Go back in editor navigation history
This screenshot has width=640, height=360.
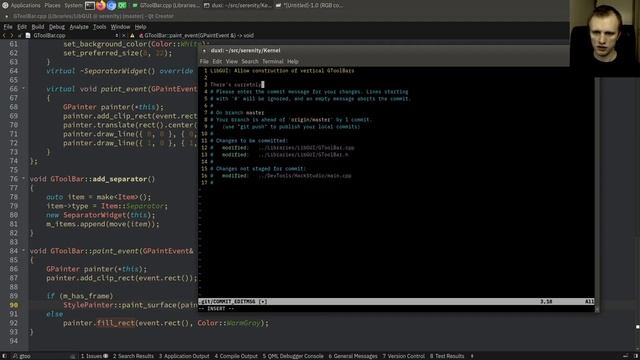click(x=4, y=36)
